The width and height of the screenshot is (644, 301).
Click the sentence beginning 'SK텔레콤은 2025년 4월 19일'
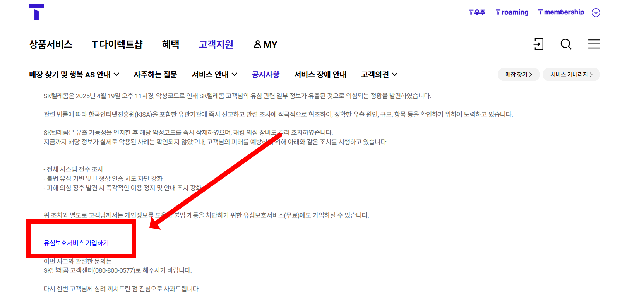(237, 96)
